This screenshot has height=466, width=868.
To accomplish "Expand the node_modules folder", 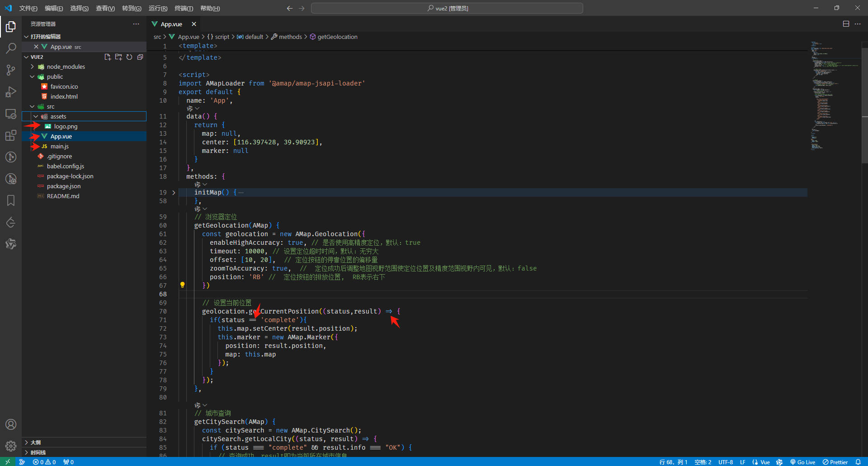I will coord(32,67).
